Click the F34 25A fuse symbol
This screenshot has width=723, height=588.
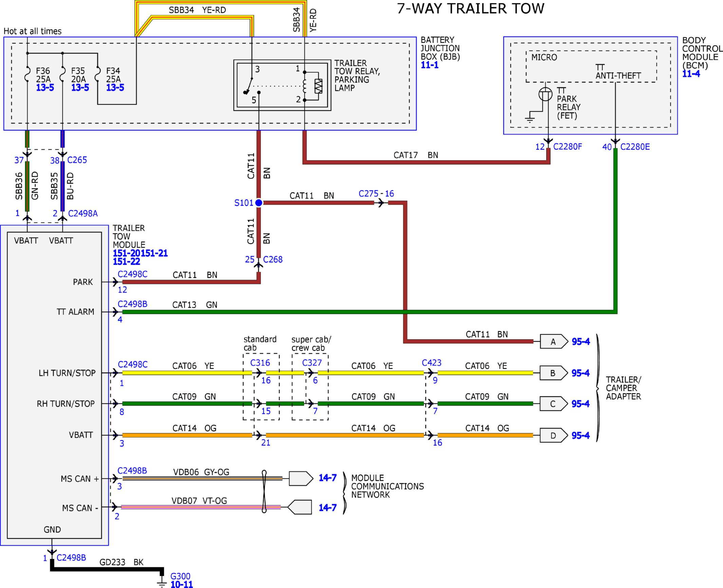pos(97,74)
